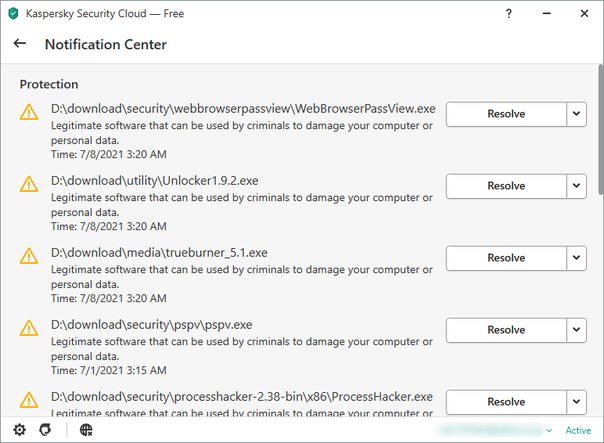Click the description text under trueburner_5.1.exe
This screenshot has width=604, height=443.
click(x=242, y=277)
